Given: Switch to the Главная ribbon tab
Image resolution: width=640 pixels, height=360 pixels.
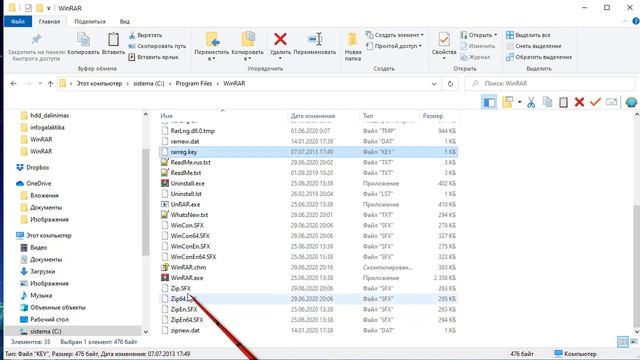Looking at the screenshot, I should pyautogui.click(x=49, y=21).
